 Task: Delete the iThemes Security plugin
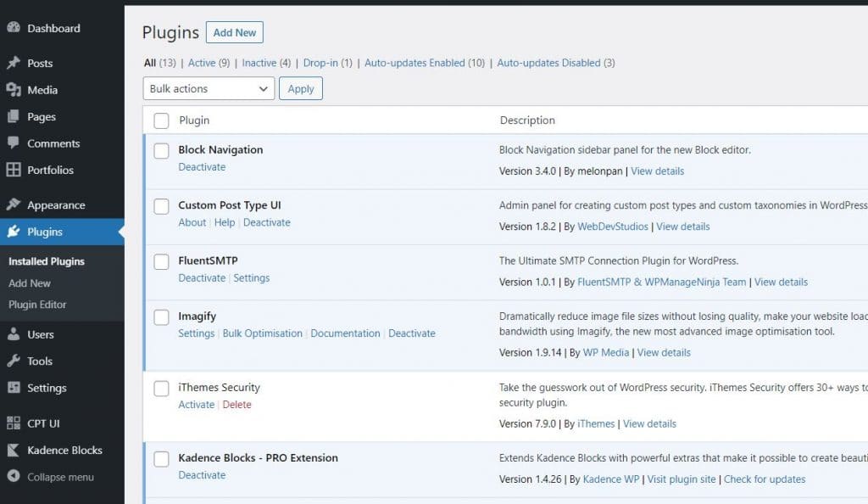pyautogui.click(x=237, y=405)
